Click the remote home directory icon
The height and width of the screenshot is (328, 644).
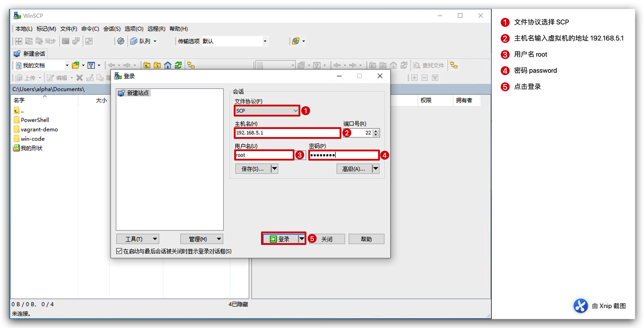[x=393, y=66]
